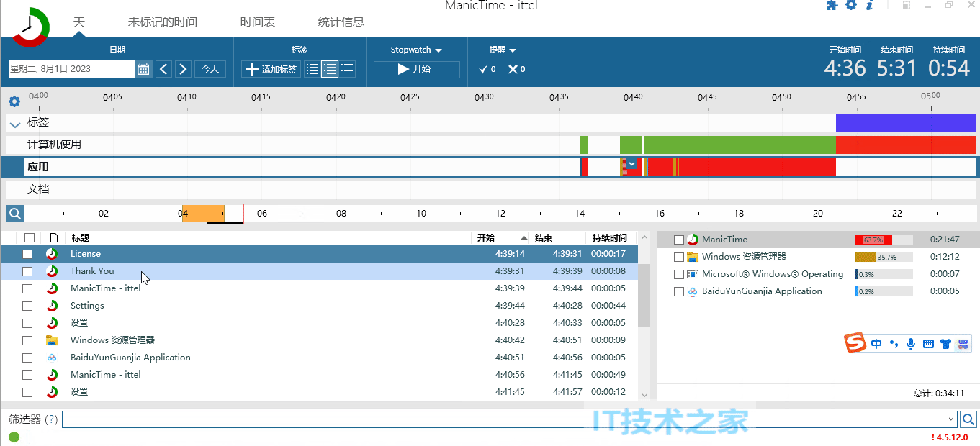Open the calendar date picker icon
980x446 pixels.
point(143,69)
